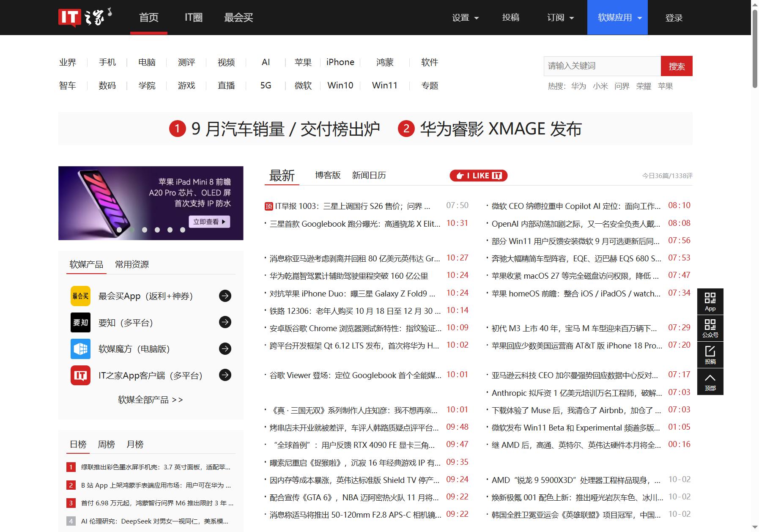Click the red 顶 pinned tag icon
This screenshot has height=532, width=759.
click(269, 206)
